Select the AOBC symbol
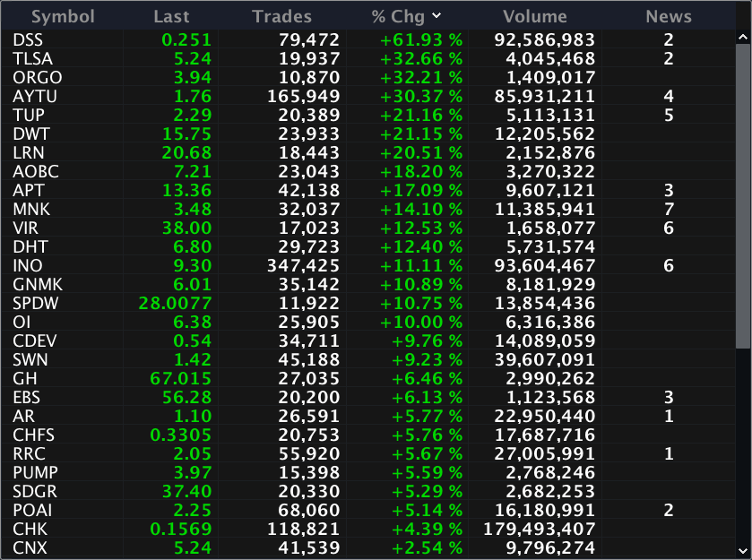This screenshot has width=752, height=560. 36,172
